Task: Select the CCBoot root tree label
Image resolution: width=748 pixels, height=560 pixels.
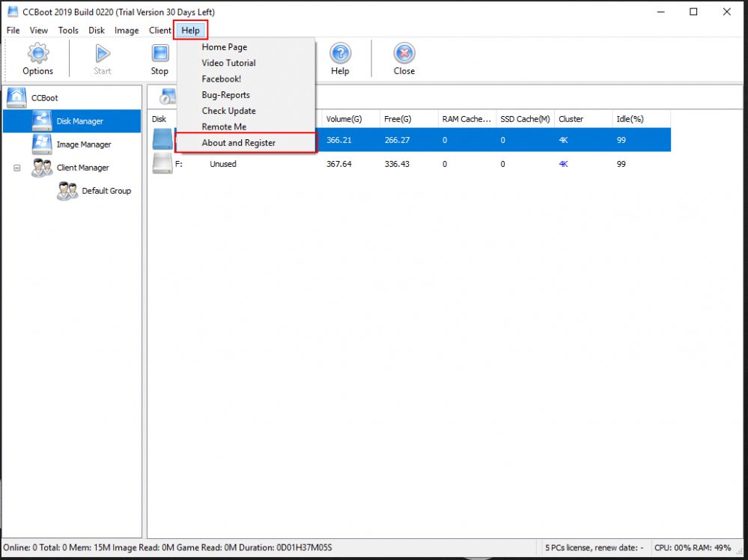Action: pyautogui.click(x=44, y=98)
